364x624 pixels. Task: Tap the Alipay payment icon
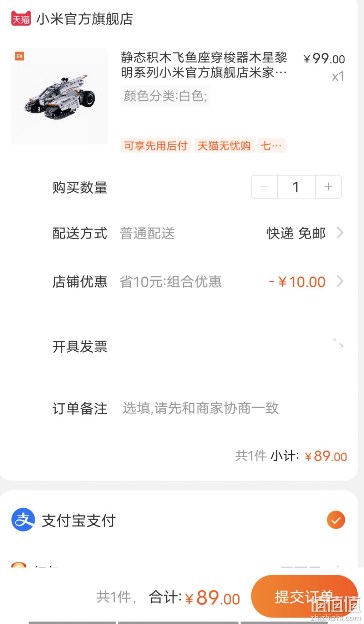23,520
